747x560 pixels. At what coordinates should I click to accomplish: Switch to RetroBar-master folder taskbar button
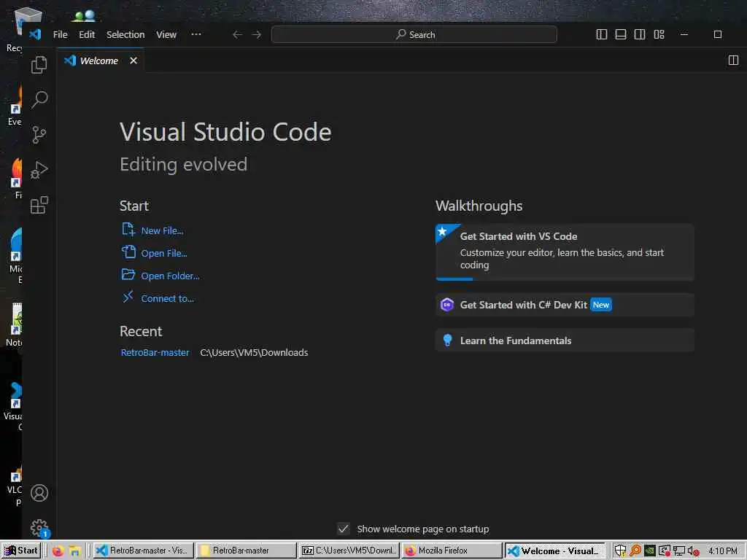coord(246,551)
